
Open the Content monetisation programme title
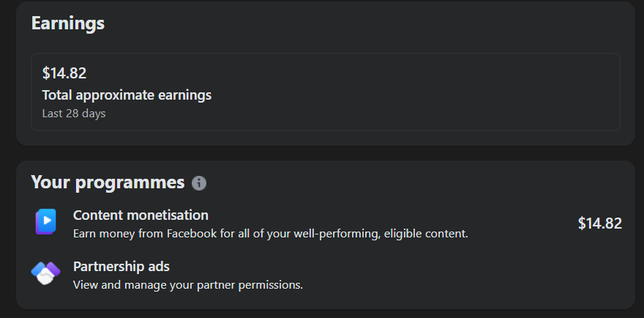point(141,215)
